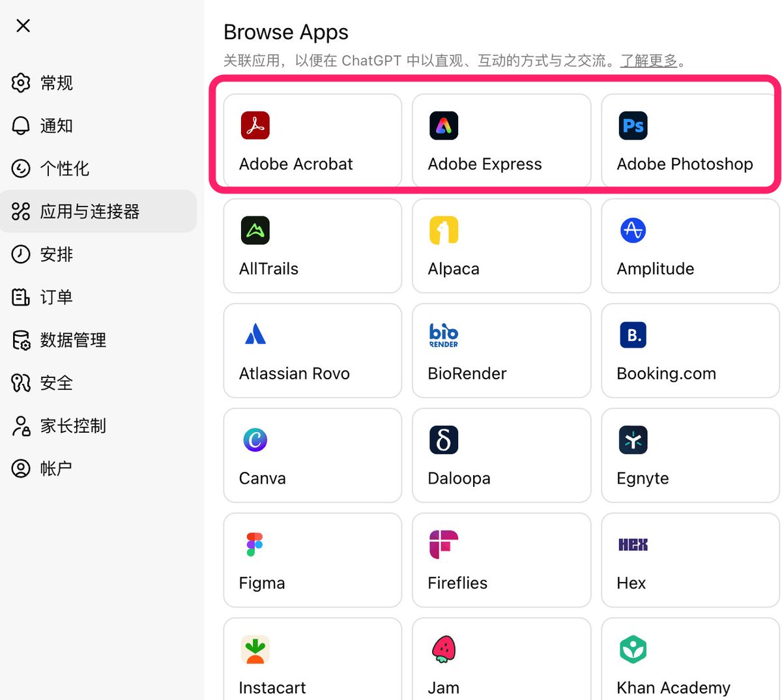The image size is (782, 700).
Task: Open the Hex name label
Action: (631, 583)
